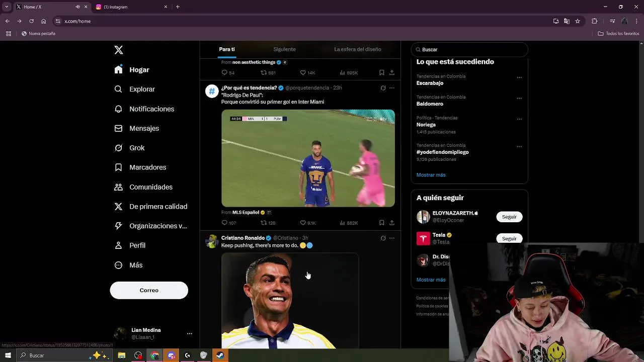Follow Tesla with Seguir button
This screenshot has width=644, height=362.
[x=509, y=238]
